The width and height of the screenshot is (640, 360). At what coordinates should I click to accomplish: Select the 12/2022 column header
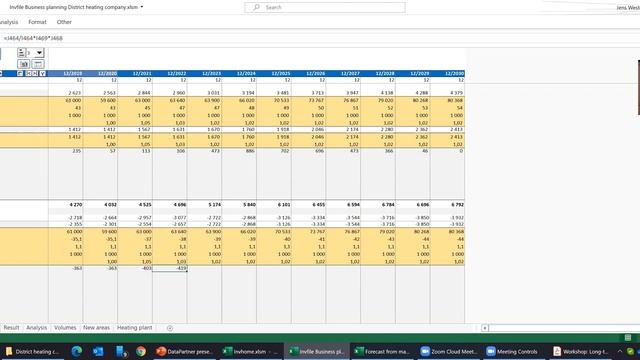[x=170, y=73]
